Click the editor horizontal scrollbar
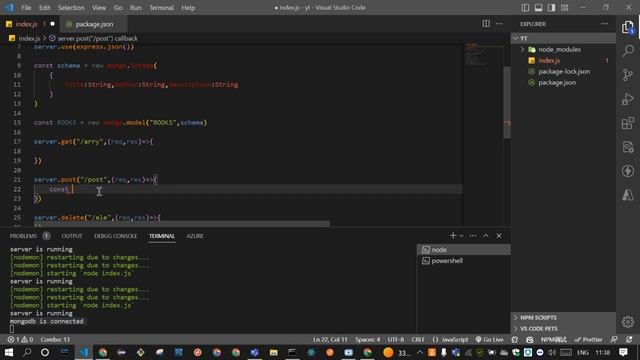640x360 pixels. tap(182, 224)
